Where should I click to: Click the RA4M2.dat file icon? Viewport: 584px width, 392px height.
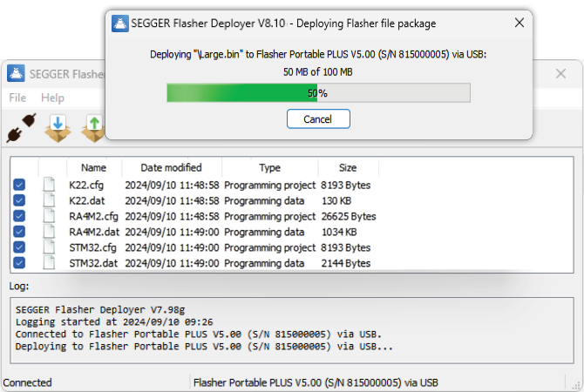(x=53, y=232)
